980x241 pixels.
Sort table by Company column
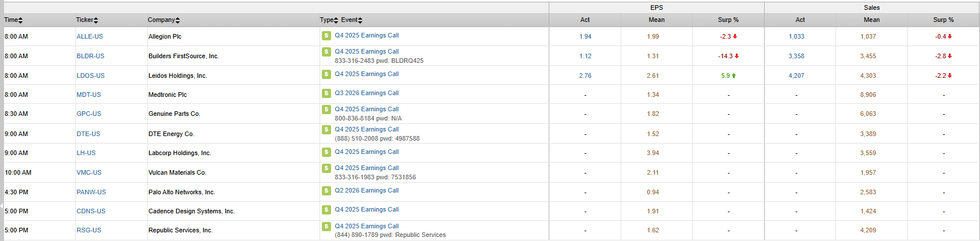click(x=164, y=20)
